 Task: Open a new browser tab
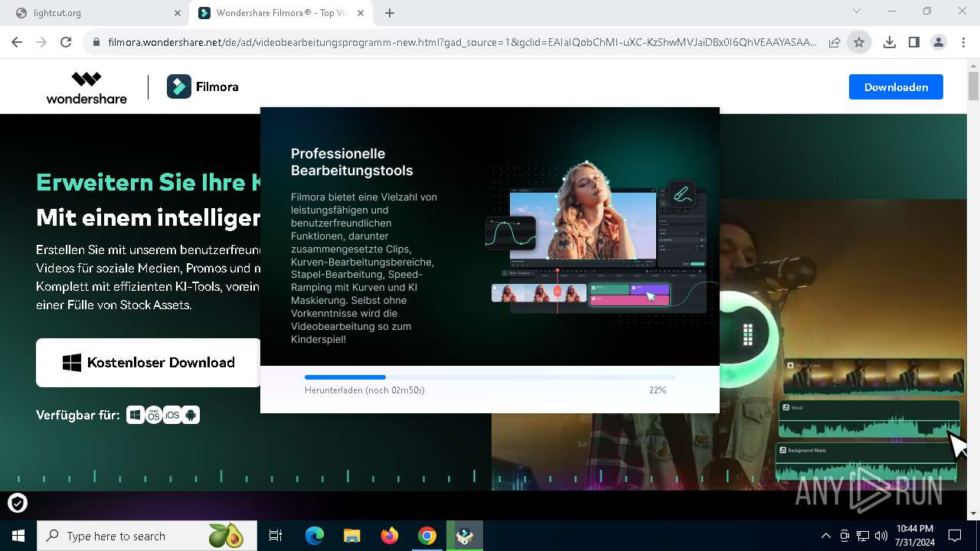(x=390, y=13)
